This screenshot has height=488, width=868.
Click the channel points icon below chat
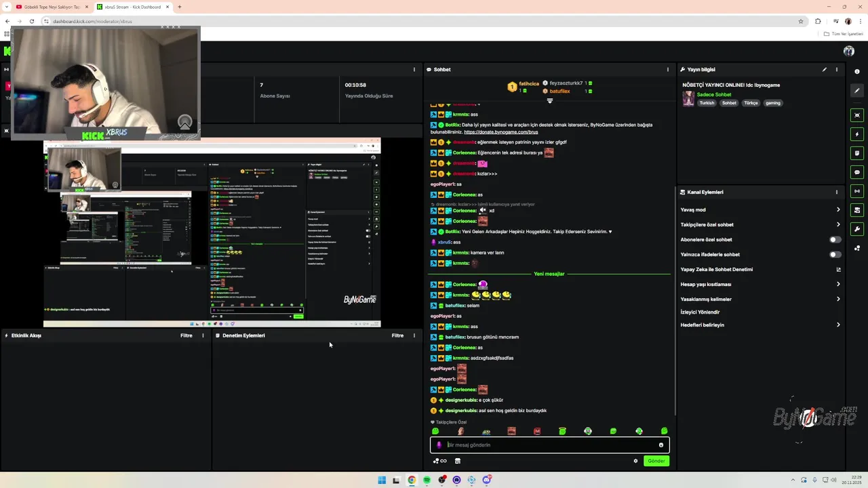click(x=440, y=461)
